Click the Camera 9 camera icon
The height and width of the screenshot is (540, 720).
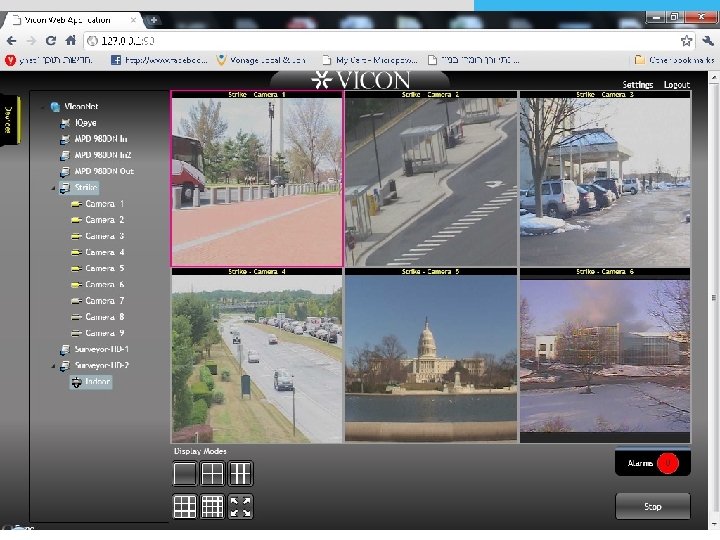[77, 333]
